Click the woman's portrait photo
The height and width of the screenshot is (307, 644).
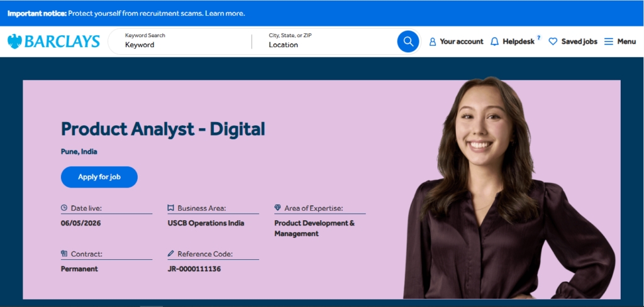[x=509, y=187]
